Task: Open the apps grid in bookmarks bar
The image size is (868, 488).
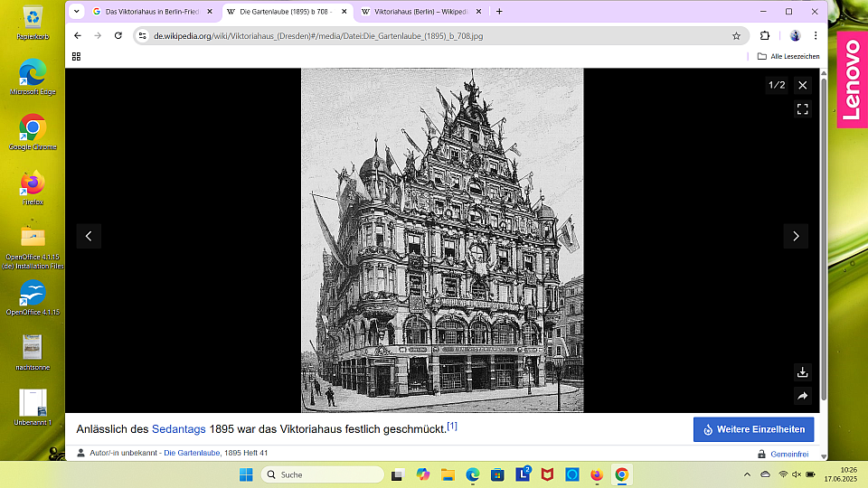Action: coord(76,56)
